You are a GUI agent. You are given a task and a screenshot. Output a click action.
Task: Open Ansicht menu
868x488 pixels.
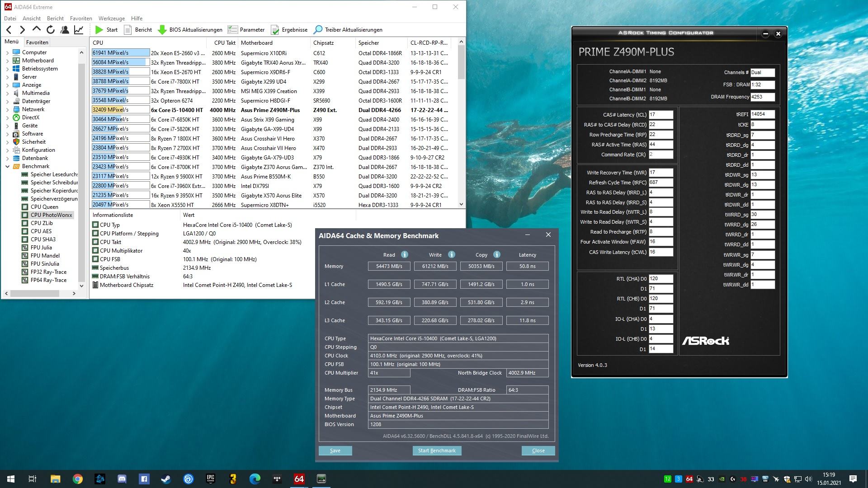click(32, 19)
